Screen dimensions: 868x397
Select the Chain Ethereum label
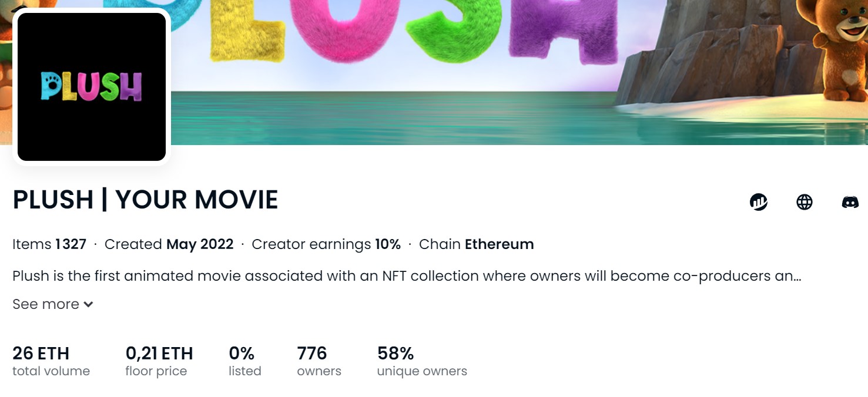pos(476,244)
